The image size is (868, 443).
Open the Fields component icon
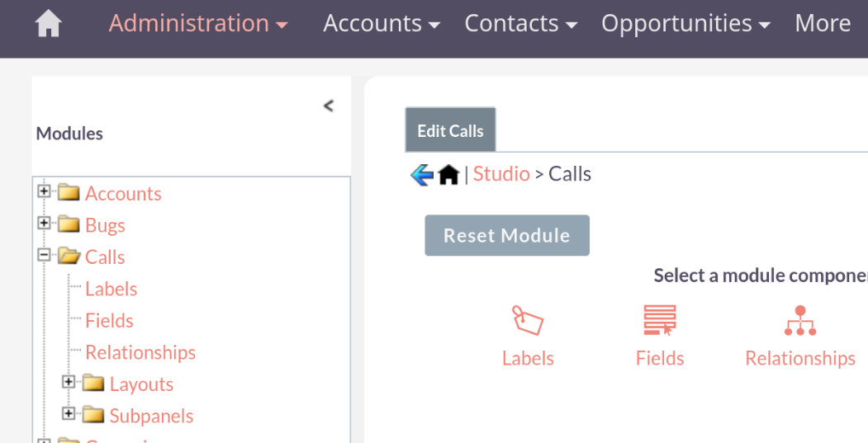(x=659, y=319)
